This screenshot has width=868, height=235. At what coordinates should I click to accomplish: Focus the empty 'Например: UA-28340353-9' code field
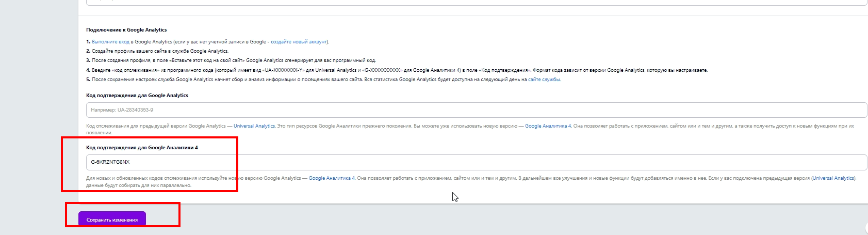(x=477, y=110)
